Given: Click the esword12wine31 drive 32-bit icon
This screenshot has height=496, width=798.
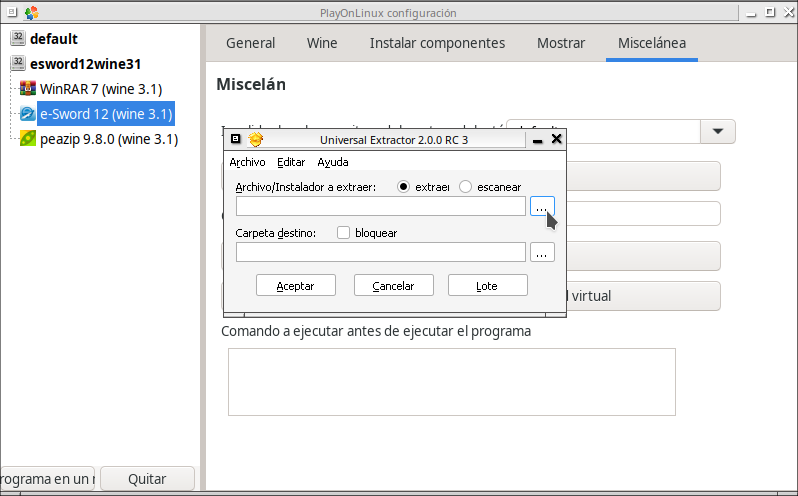Looking at the screenshot, I should [x=18, y=63].
